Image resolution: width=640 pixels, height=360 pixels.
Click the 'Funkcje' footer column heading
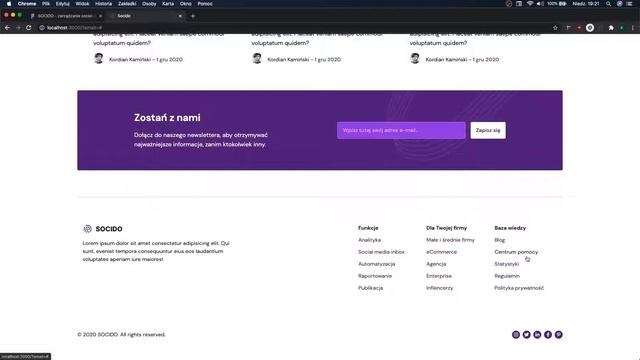[x=368, y=228]
